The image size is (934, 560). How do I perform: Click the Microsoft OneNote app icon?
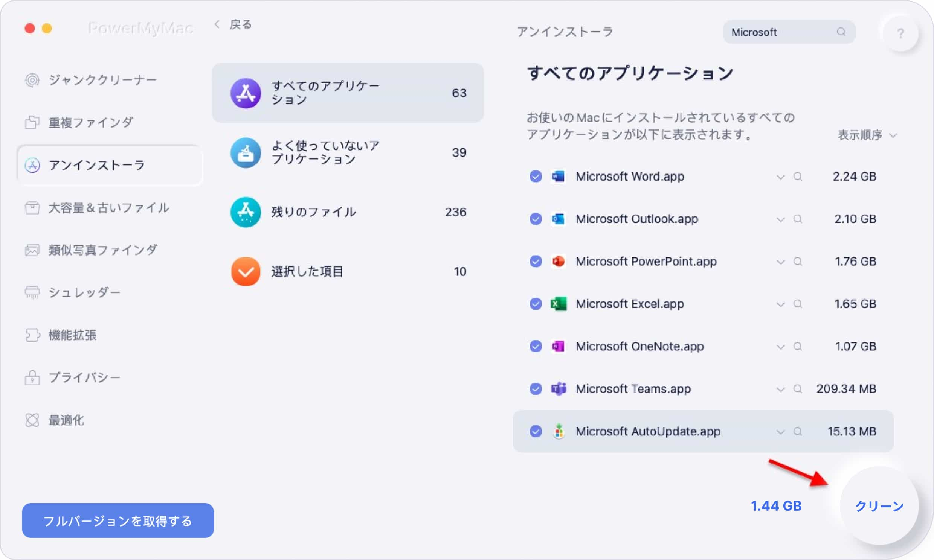click(559, 346)
